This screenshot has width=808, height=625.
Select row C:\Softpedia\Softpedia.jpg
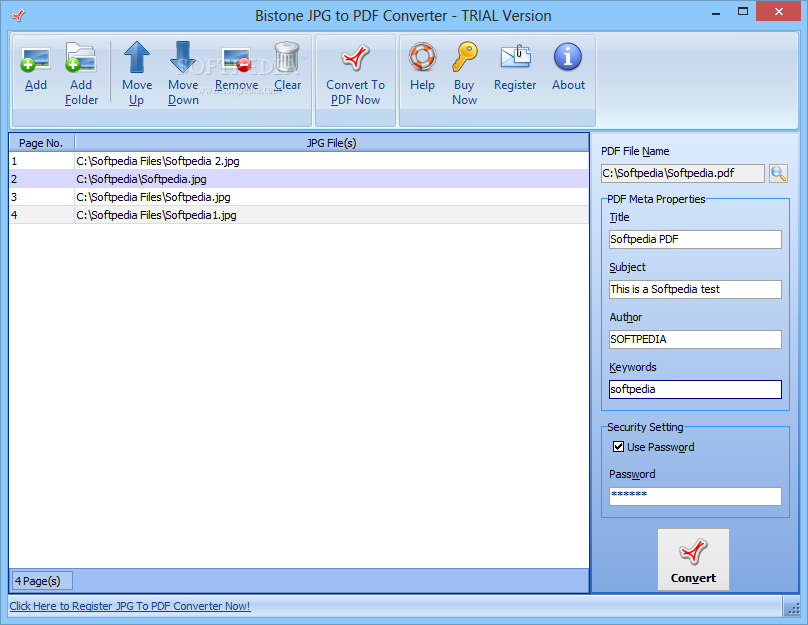(x=299, y=179)
